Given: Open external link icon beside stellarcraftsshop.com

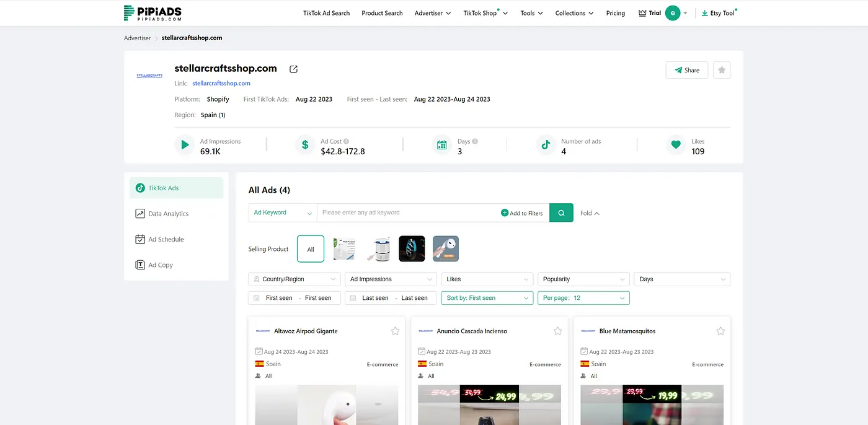Looking at the screenshot, I should 294,69.
